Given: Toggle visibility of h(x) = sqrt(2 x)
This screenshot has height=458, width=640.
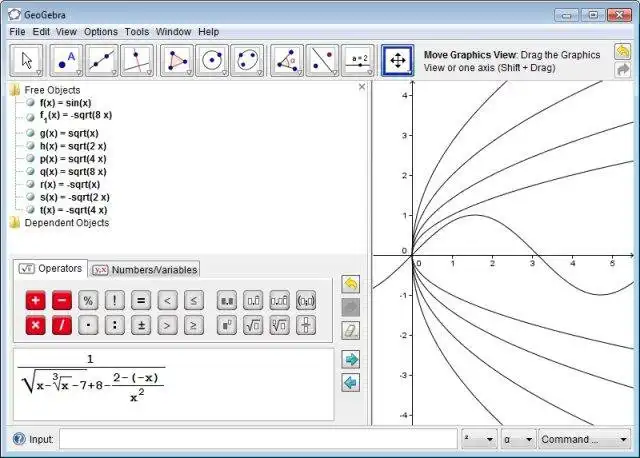Looking at the screenshot, I should (30, 145).
